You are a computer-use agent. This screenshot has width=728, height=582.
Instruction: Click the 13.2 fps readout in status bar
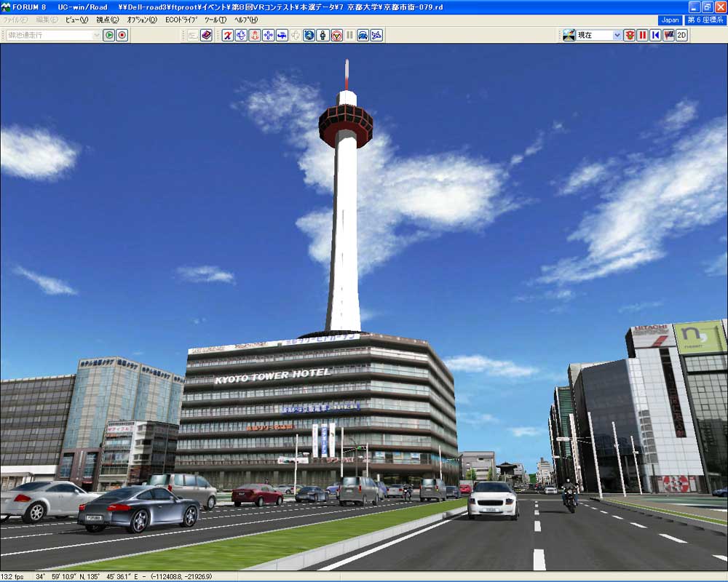point(12,576)
